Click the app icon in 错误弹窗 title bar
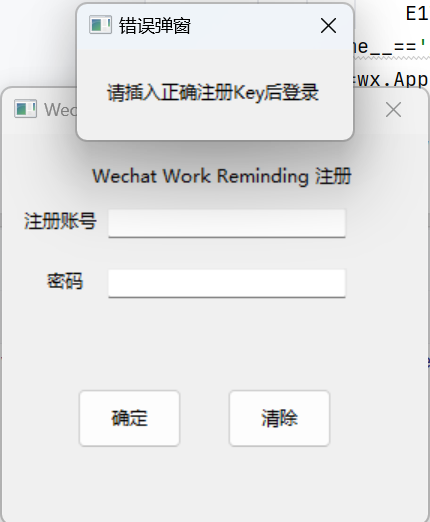This screenshot has width=430, height=522. pyautogui.click(x=100, y=25)
